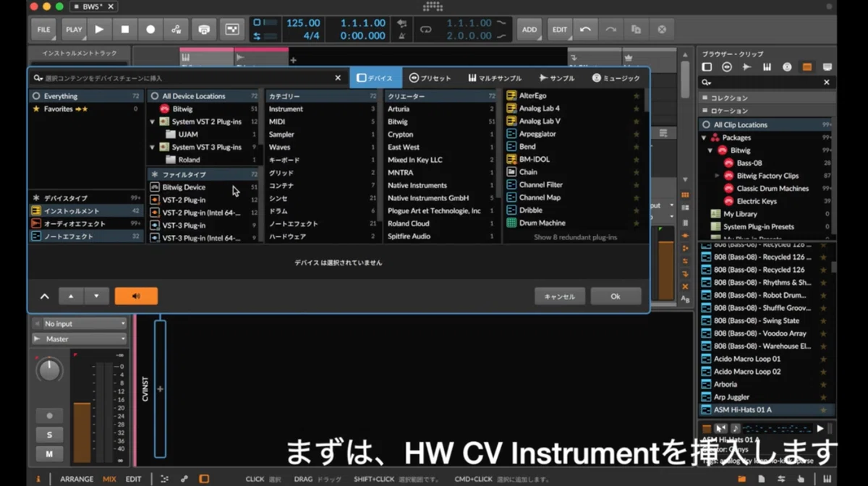Select next item with the down-triangle button
The width and height of the screenshot is (868, 486).
point(96,296)
